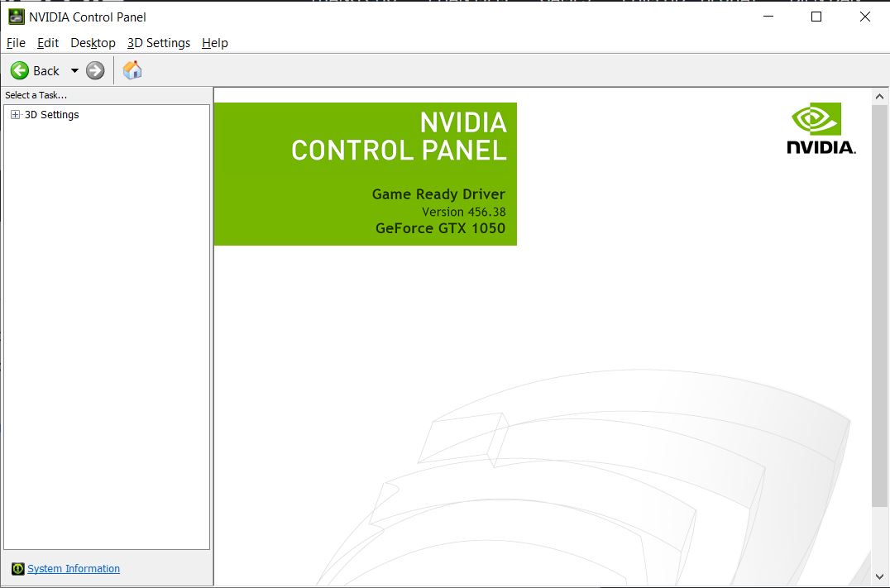Open the File menu

tap(16, 43)
